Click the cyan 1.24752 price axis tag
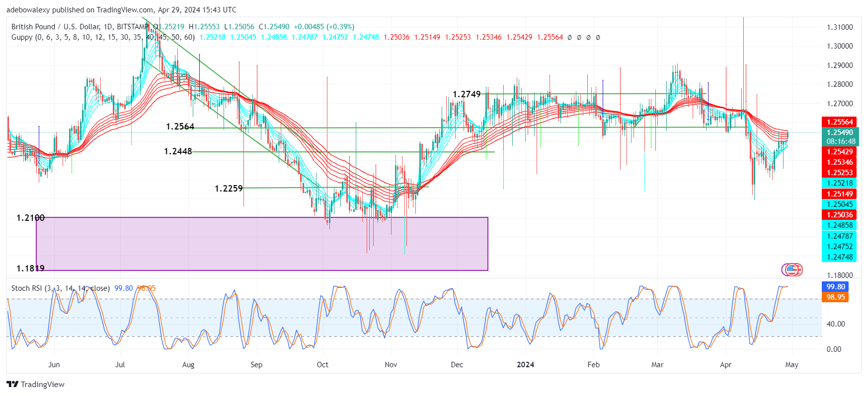The width and height of the screenshot is (868, 395). click(x=840, y=247)
